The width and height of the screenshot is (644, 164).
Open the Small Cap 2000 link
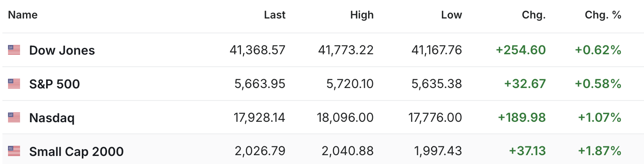76,152
